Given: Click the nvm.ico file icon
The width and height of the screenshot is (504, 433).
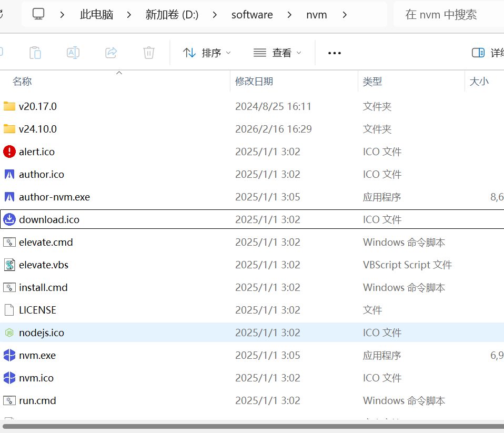Looking at the screenshot, I should (x=9, y=378).
